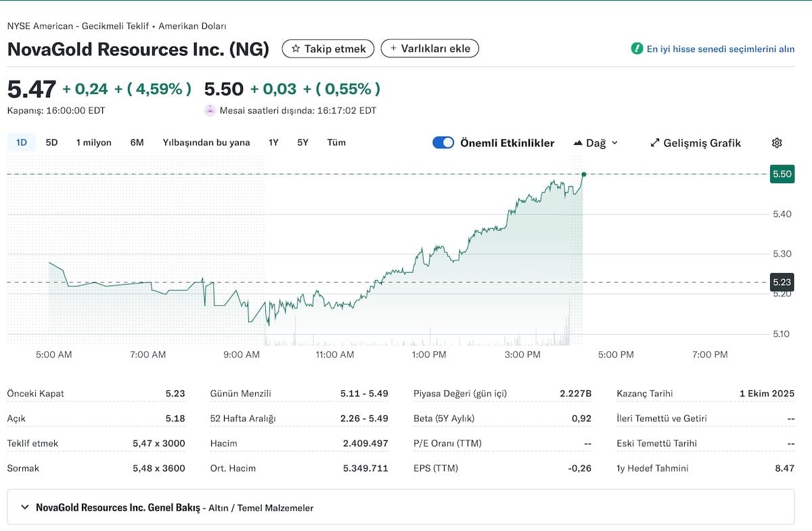The width and height of the screenshot is (812, 531).
Task: Click the Takip etmek button
Action: [x=328, y=49]
